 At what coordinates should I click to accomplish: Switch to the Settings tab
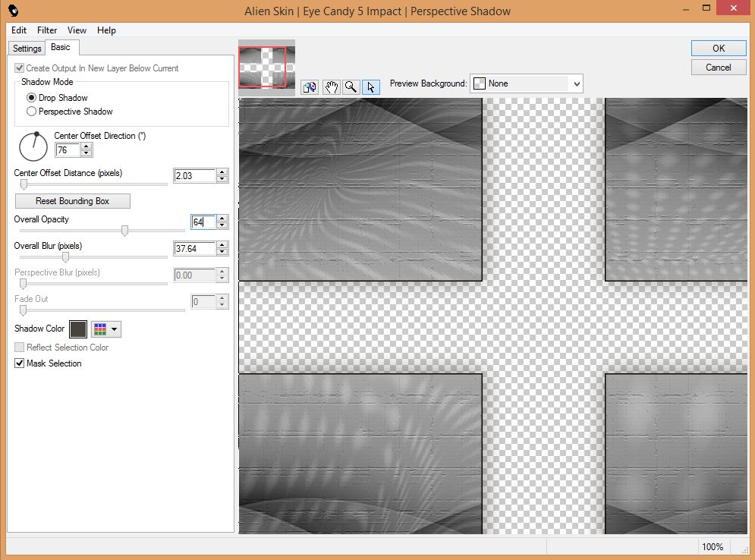point(27,48)
